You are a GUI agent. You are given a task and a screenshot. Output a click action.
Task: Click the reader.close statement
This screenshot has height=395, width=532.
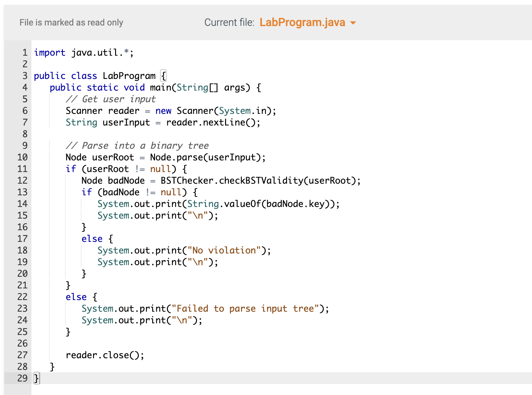[x=105, y=355]
